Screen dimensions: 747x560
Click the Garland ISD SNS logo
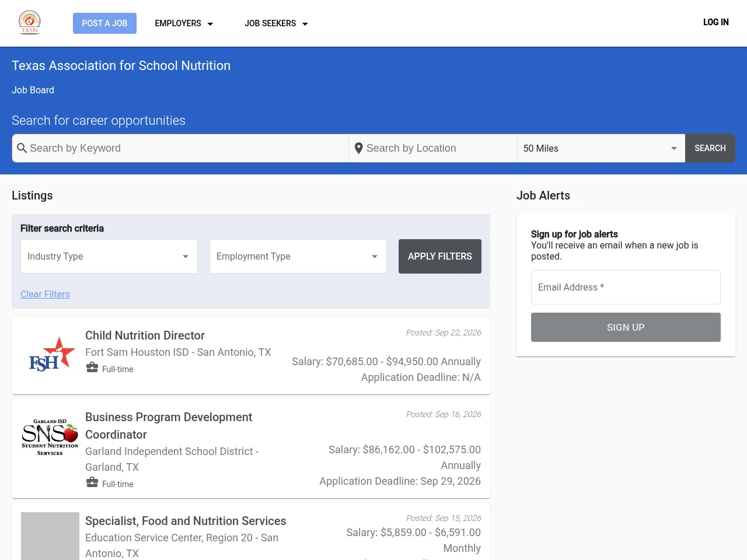[50, 437]
